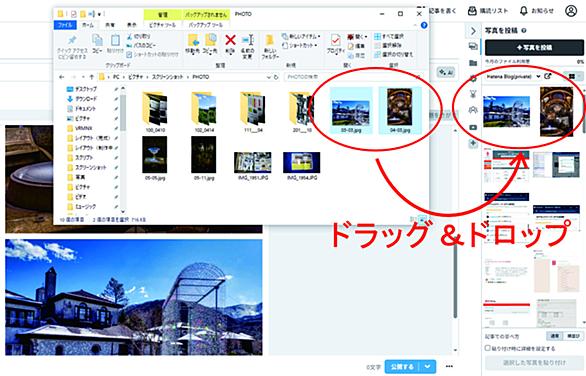Click the YouTube video icon in sidebar strip

[x=473, y=127]
